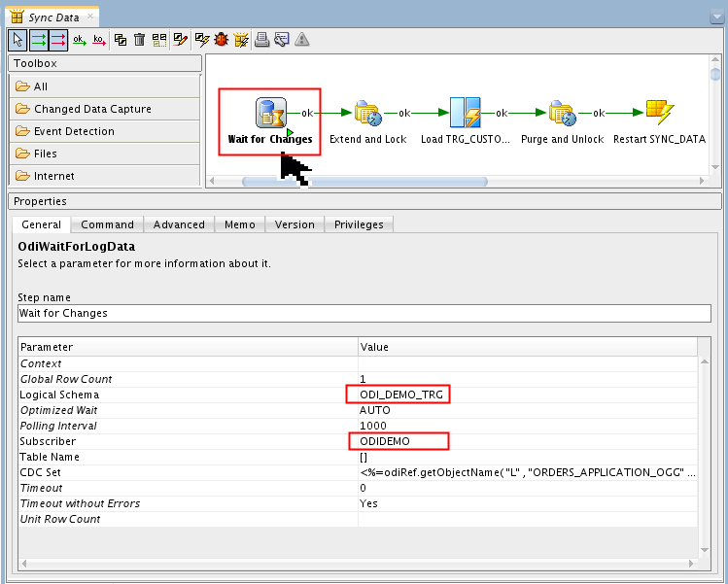The width and height of the screenshot is (728, 584).
Task: Select the Restart SYNC_DATA scenario step
Action: [x=659, y=112]
